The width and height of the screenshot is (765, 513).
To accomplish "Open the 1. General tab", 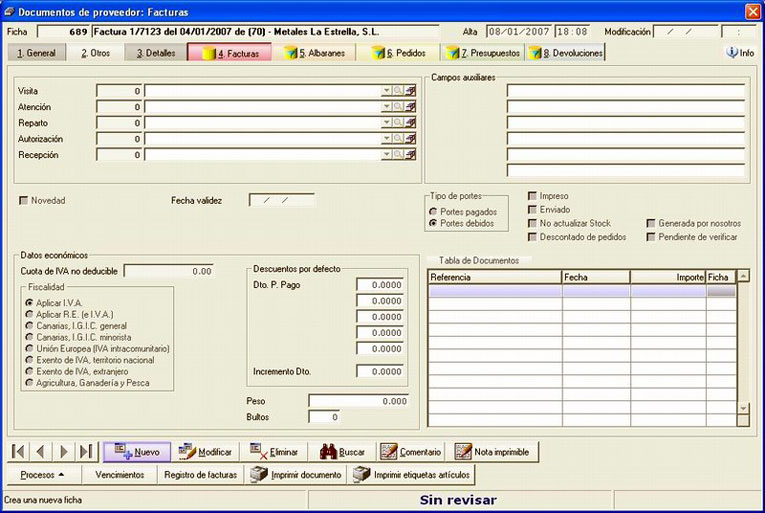I will tap(37, 53).
